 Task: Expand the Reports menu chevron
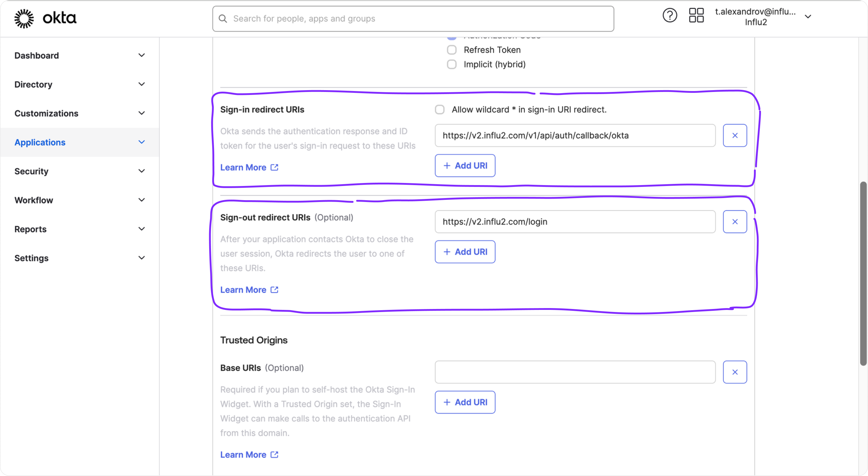[x=142, y=229]
